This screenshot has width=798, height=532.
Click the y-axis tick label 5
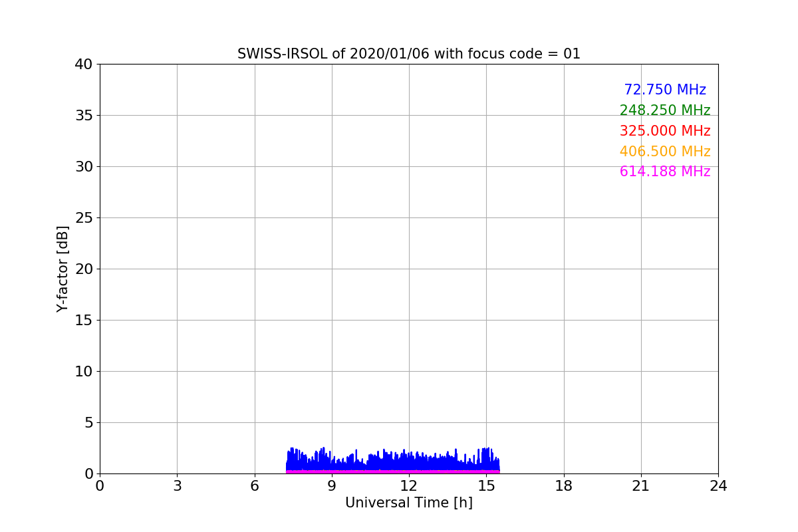click(x=88, y=423)
